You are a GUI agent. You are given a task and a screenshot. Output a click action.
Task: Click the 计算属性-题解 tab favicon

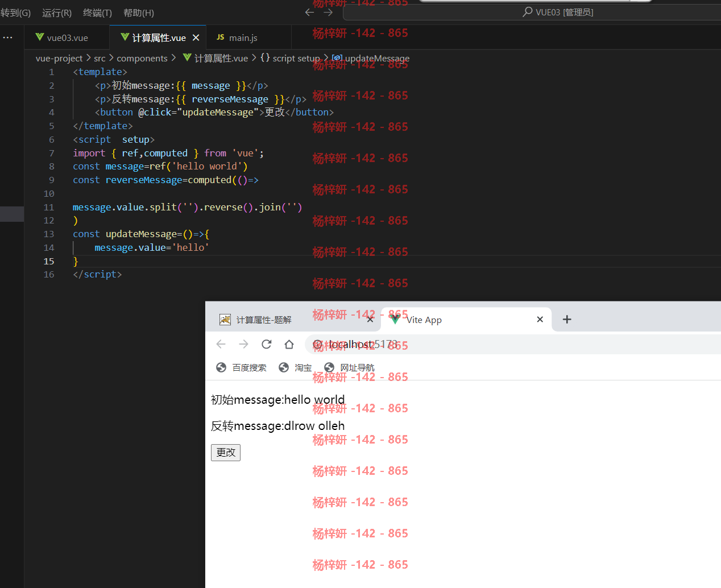pos(225,320)
